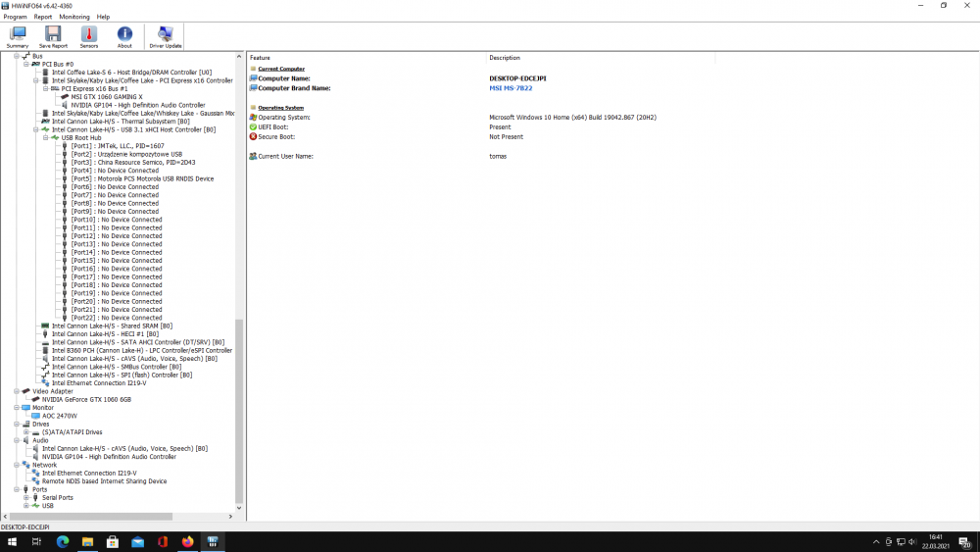
Task: Collapse the USB Root Hub node
Action: pos(46,137)
